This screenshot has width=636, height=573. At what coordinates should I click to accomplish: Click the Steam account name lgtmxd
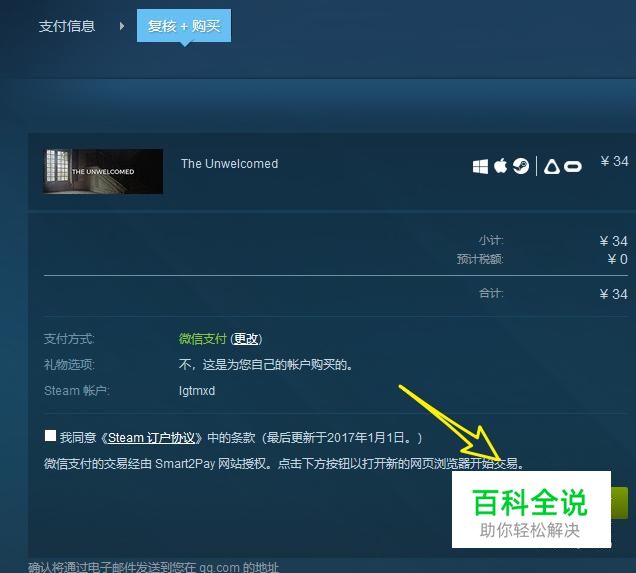(x=197, y=391)
